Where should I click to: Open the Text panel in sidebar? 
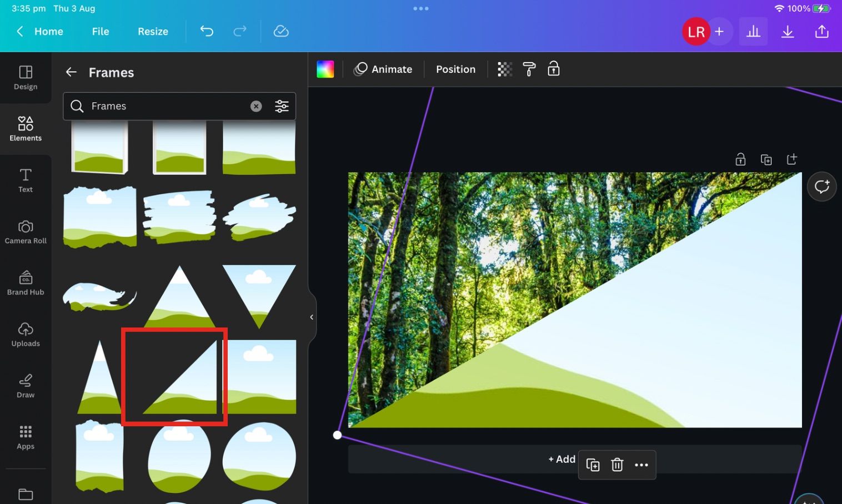pos(25,179)
